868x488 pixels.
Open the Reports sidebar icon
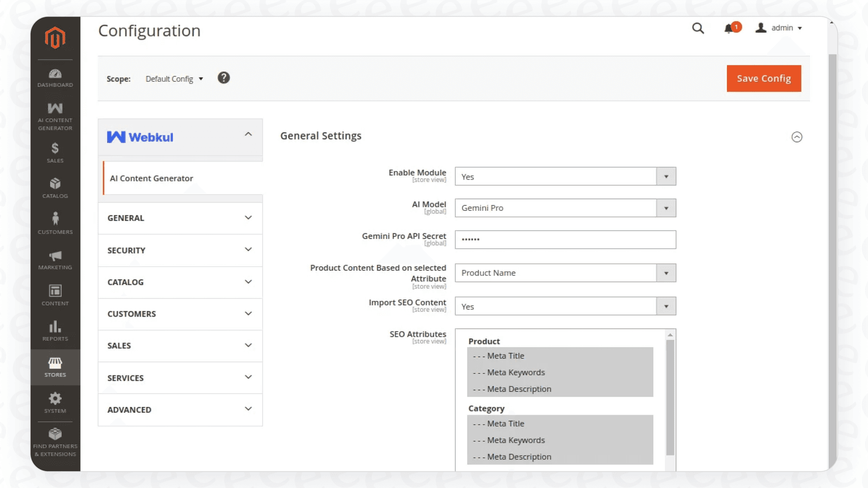[x=55, y=329]
